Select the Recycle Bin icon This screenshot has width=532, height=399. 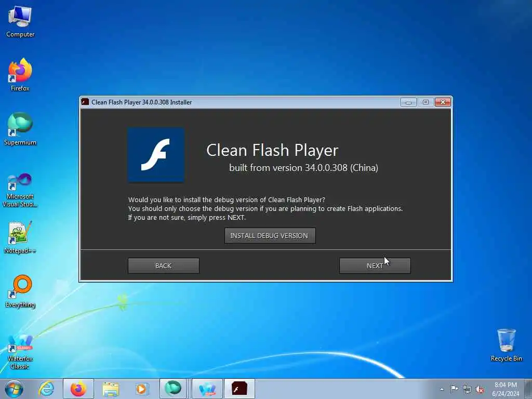click(x=506, y=345)
